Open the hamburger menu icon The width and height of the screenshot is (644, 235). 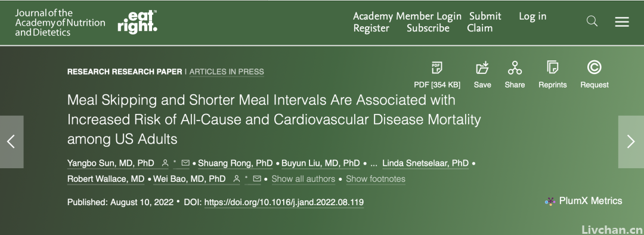click(622, 22)
